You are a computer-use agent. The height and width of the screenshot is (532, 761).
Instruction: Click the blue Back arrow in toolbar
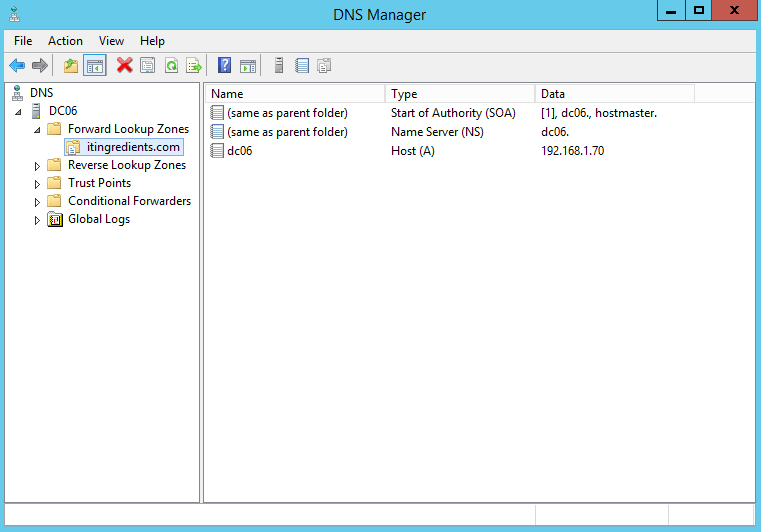pos(17,66)
